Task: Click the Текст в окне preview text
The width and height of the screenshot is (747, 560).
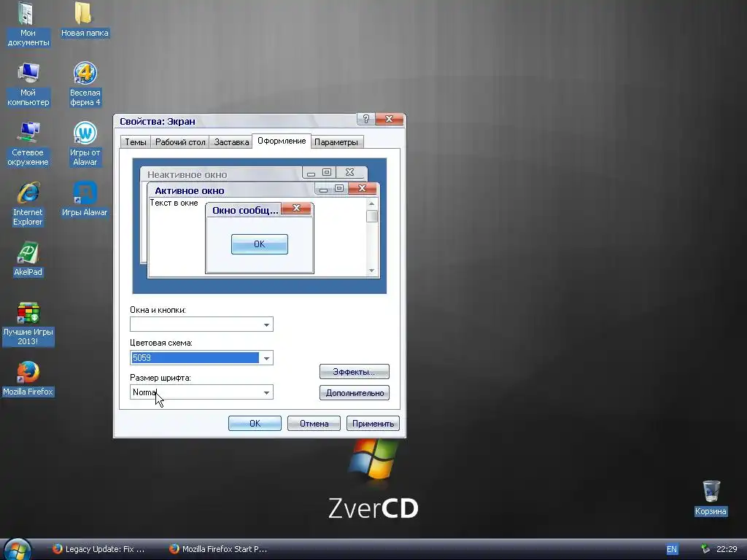Action: (x=174, y=203)
